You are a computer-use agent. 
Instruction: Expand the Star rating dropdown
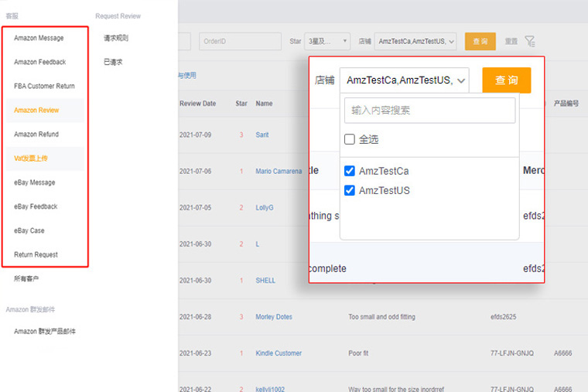[x=329, y=41]
